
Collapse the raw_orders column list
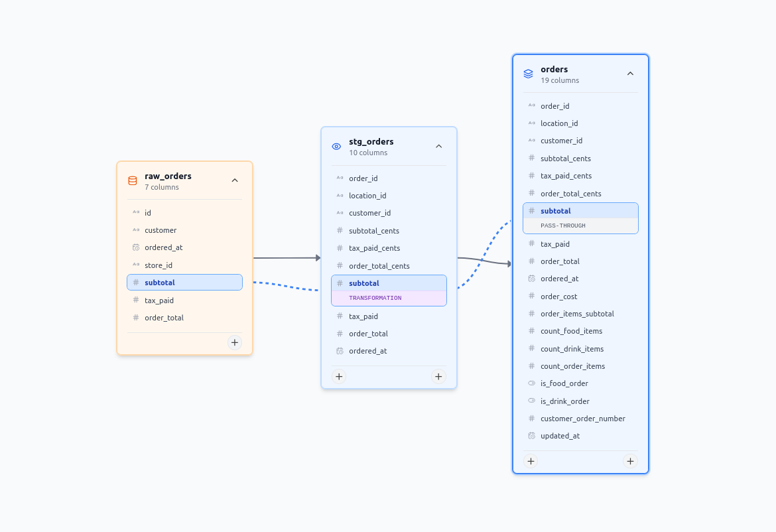point(235,180)
